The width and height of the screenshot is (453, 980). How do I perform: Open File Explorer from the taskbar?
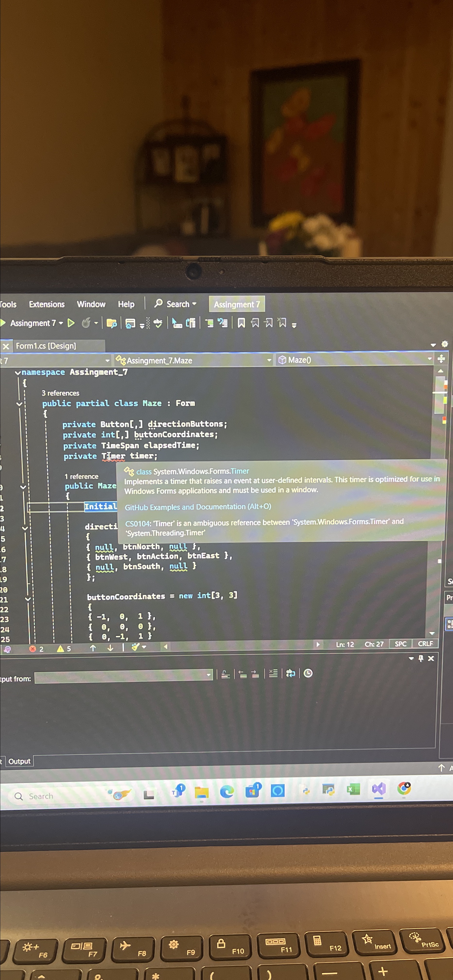(x=202, y=792)
